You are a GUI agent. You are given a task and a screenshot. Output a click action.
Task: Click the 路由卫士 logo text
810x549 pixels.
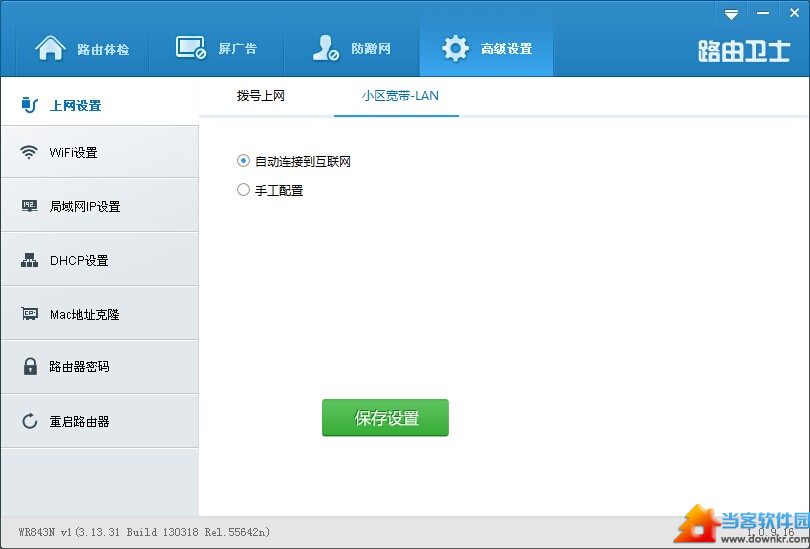pyautogui.click(x=743, y=52)
